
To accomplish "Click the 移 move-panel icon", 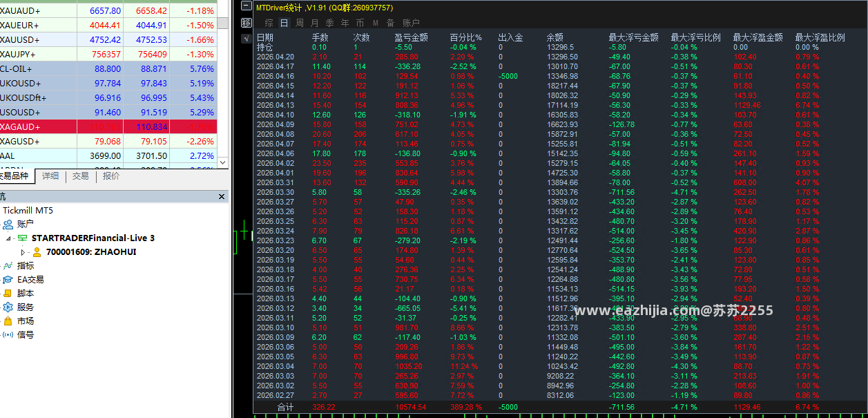I will 247,23.
